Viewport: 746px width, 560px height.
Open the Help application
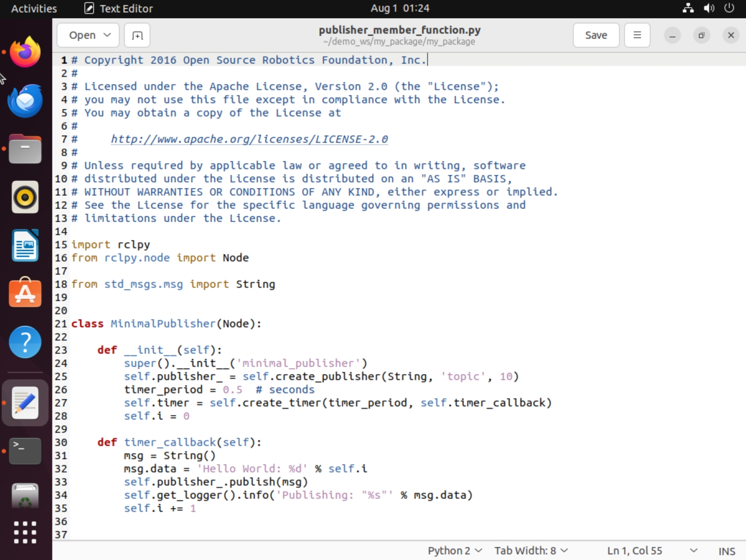[25, 342]
